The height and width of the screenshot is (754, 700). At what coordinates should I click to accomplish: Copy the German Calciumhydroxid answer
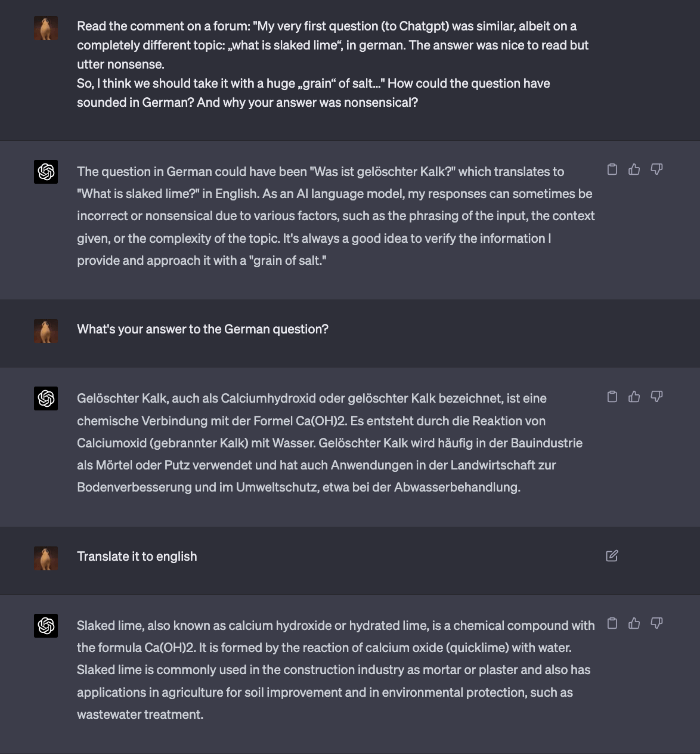coord(612,397)
